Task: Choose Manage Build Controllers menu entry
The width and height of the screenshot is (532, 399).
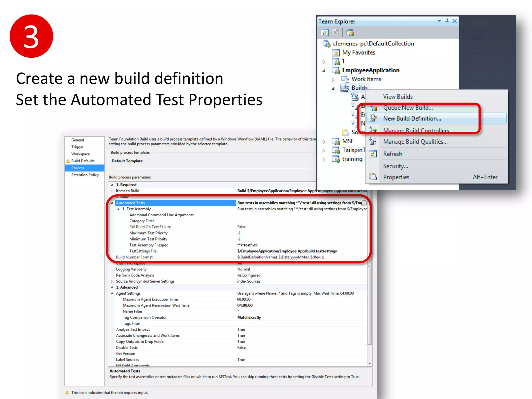Action: click(418, 130)
